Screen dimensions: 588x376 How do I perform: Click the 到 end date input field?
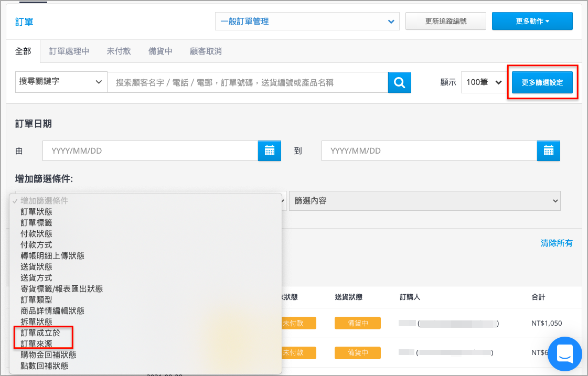point(430,151)
